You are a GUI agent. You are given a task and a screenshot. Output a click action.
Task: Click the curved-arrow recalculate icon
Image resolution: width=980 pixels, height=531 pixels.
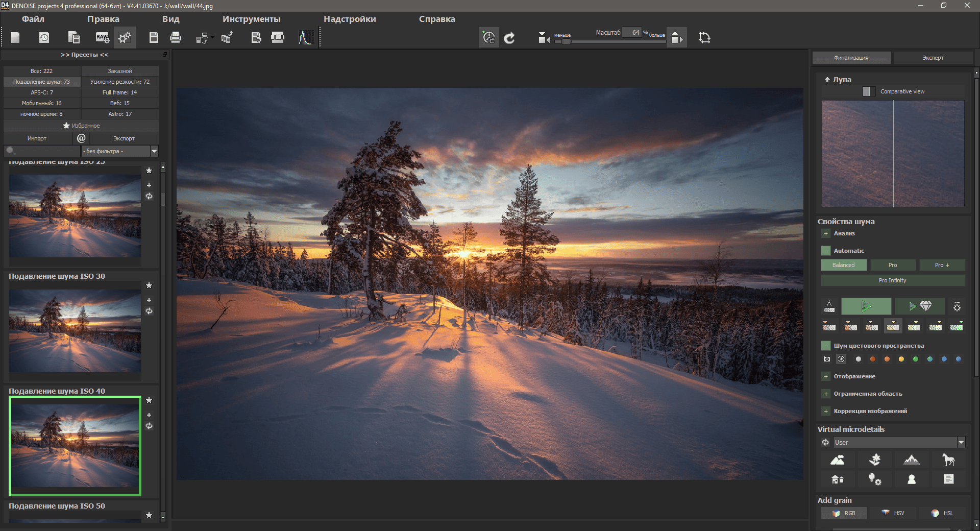pyautogui.click(x=509, y=38)
